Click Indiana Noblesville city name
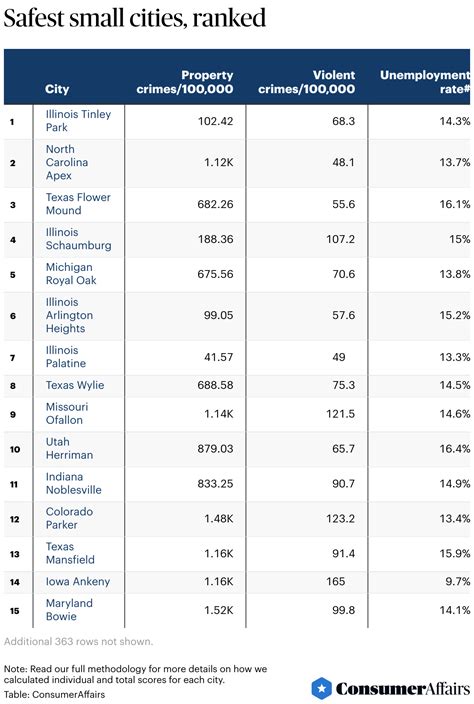Screen dimensions: 474x704 click(74, 484)
